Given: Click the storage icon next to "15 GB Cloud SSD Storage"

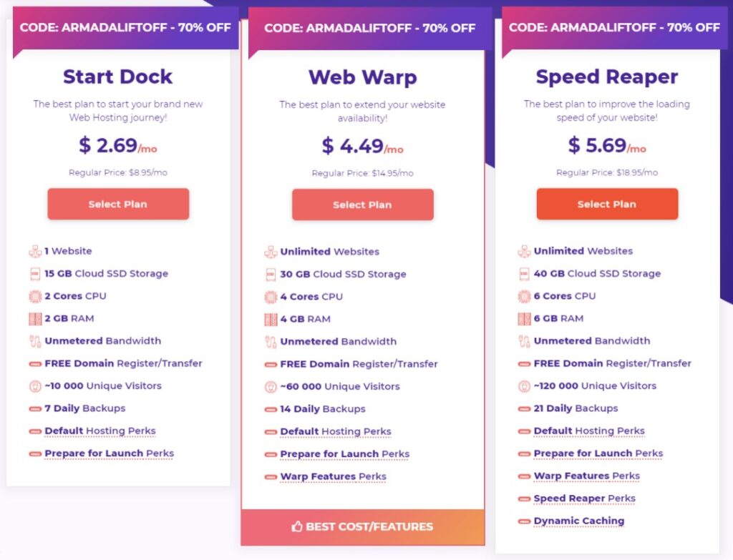Looking at the screenshot, I should coord(33,274).
